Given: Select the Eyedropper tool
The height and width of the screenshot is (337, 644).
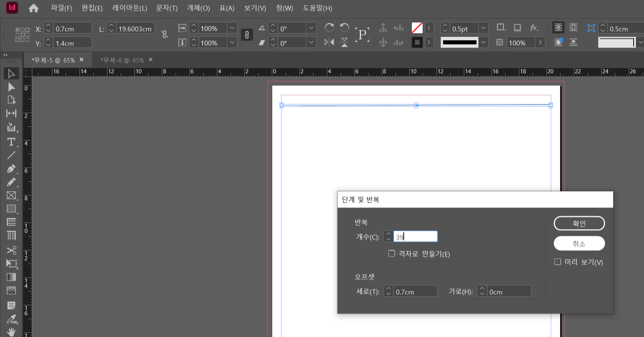Looking at the screenshot, I should tap(11, 319).
